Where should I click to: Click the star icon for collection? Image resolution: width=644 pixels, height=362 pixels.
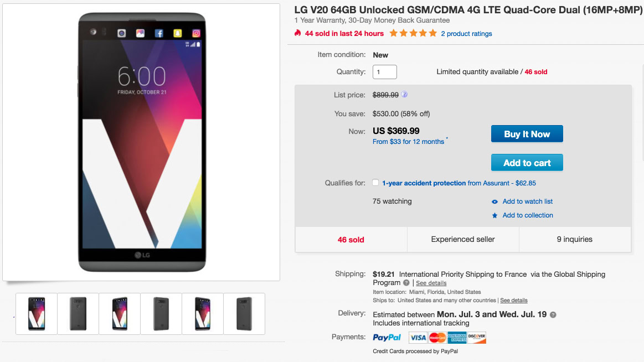(x=494, y=215)
